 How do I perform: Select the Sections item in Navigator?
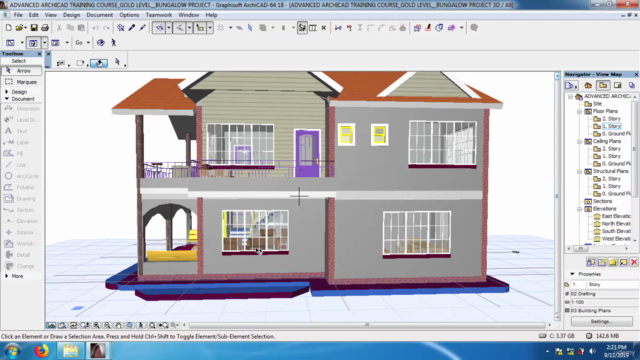pos(602,201)
